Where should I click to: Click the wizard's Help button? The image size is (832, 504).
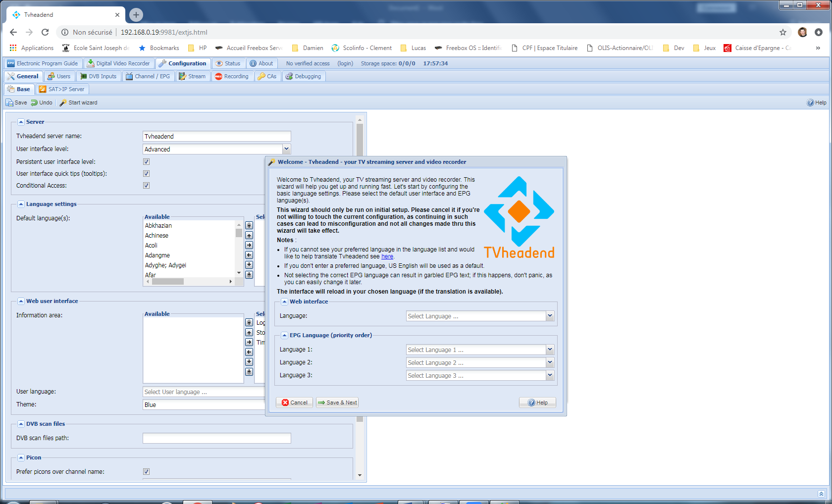[x=538, y=403]
